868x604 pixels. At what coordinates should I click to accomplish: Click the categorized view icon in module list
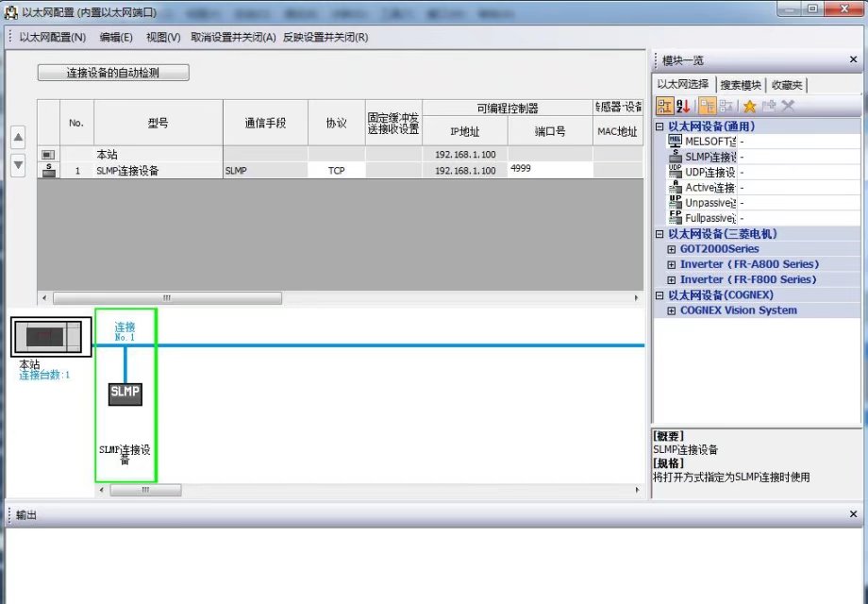[664, 106]
